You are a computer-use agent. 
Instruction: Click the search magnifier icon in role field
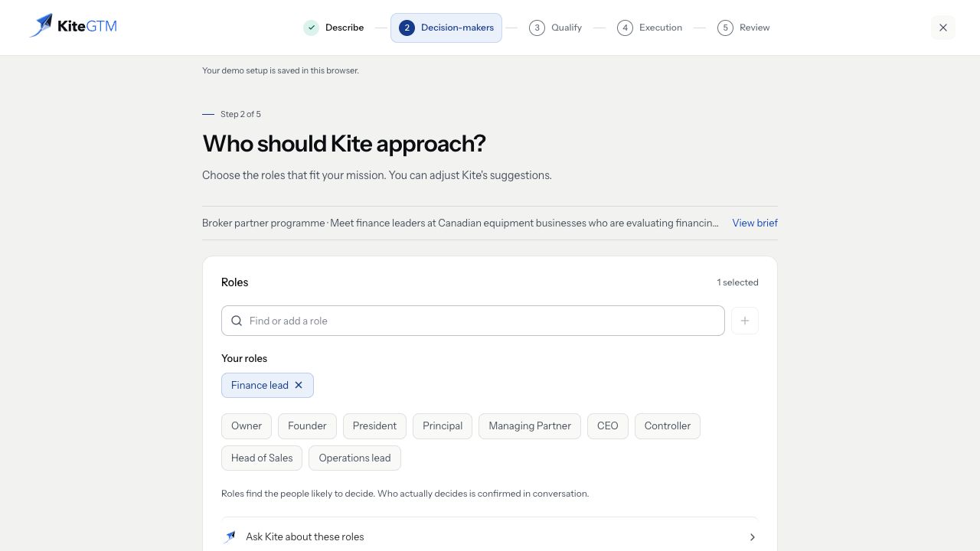pyautogui.click(x=237, y=321)
